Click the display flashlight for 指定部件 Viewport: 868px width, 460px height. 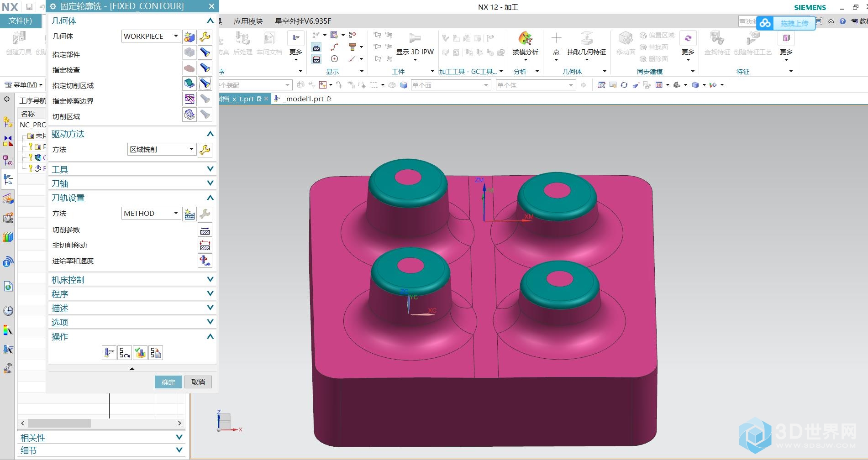click(205, 52)
